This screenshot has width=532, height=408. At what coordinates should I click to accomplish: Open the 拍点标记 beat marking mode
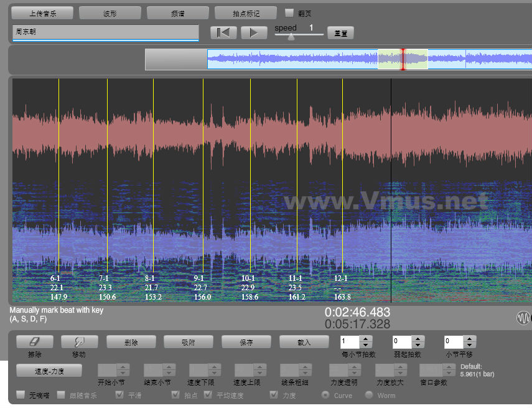click(246, 14)
